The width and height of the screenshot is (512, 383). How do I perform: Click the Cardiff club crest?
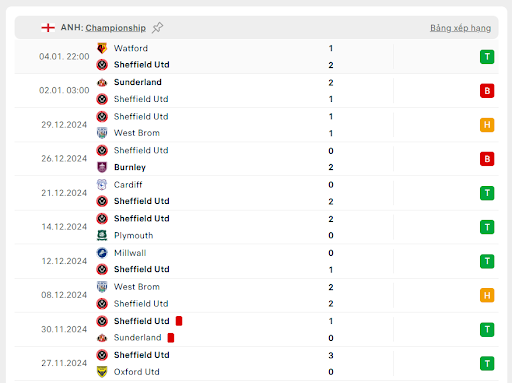click(102, 184)
